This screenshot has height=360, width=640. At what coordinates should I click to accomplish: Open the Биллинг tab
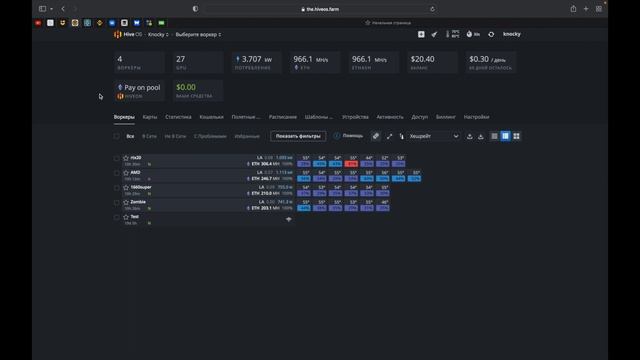tap(446, 117)
